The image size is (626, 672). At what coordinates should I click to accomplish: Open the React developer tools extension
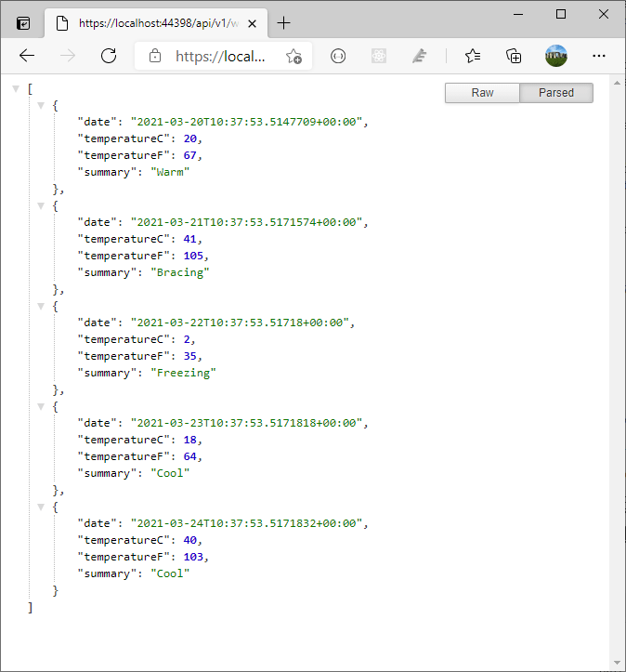pyautogui.click(x=379, y=56)
